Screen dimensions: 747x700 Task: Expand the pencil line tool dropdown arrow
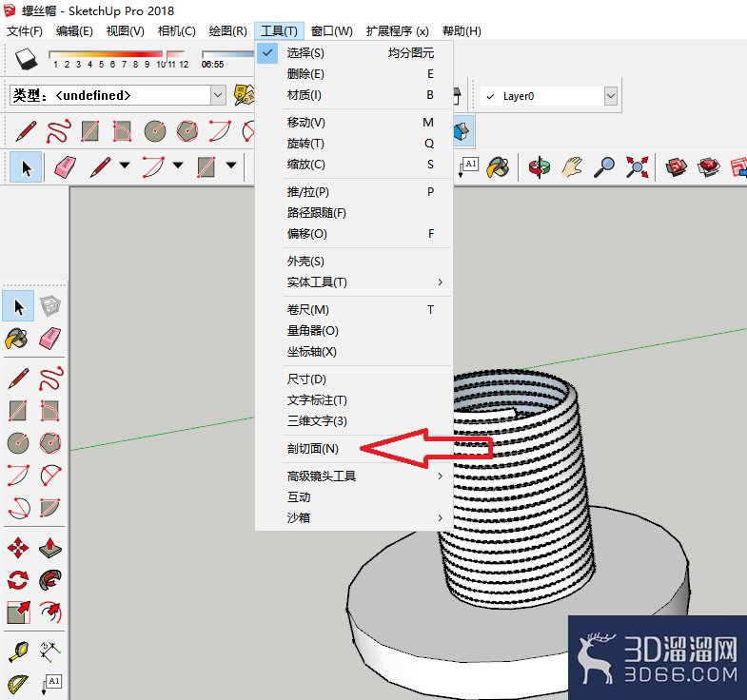(125, 165)
